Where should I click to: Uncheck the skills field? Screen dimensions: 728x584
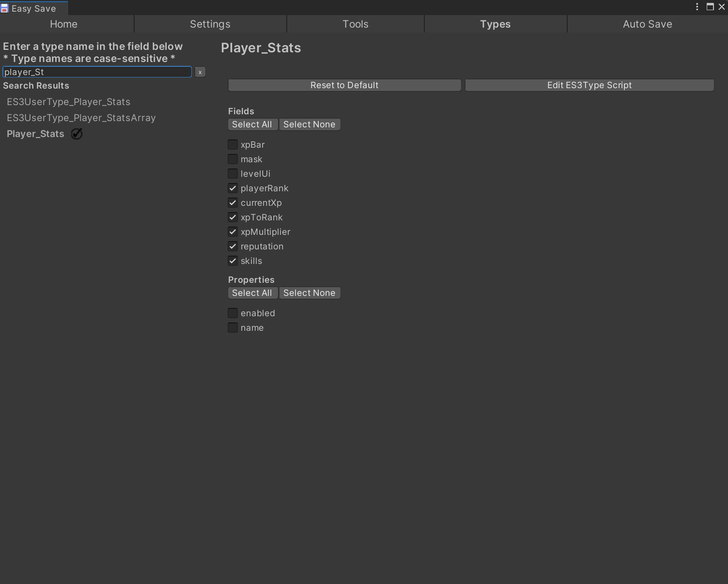pos(232,261)
